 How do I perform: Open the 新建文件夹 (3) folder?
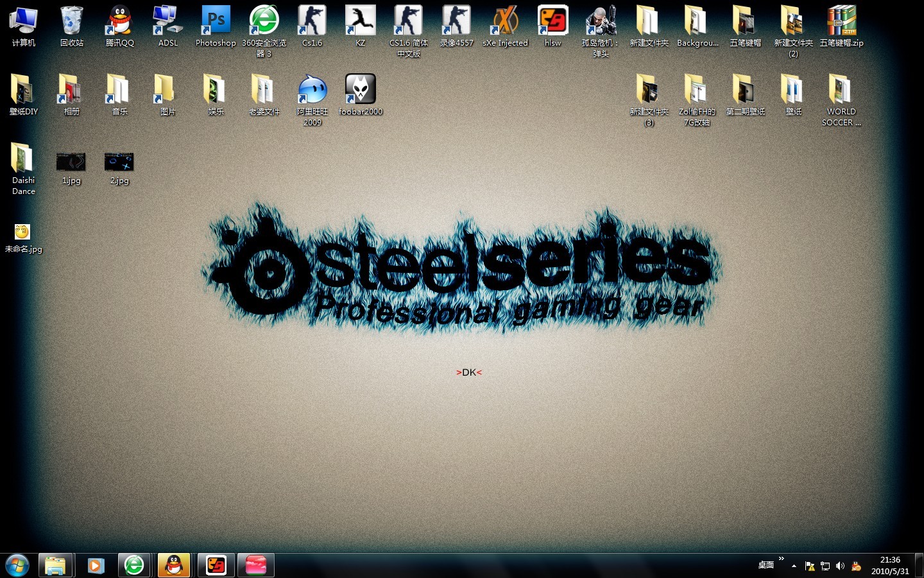(649, 100)
